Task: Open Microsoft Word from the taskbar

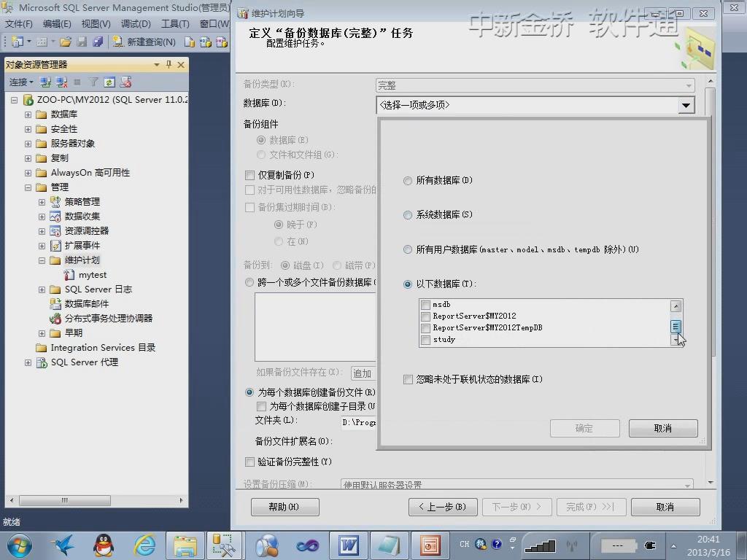Action: tap(348, 545)
